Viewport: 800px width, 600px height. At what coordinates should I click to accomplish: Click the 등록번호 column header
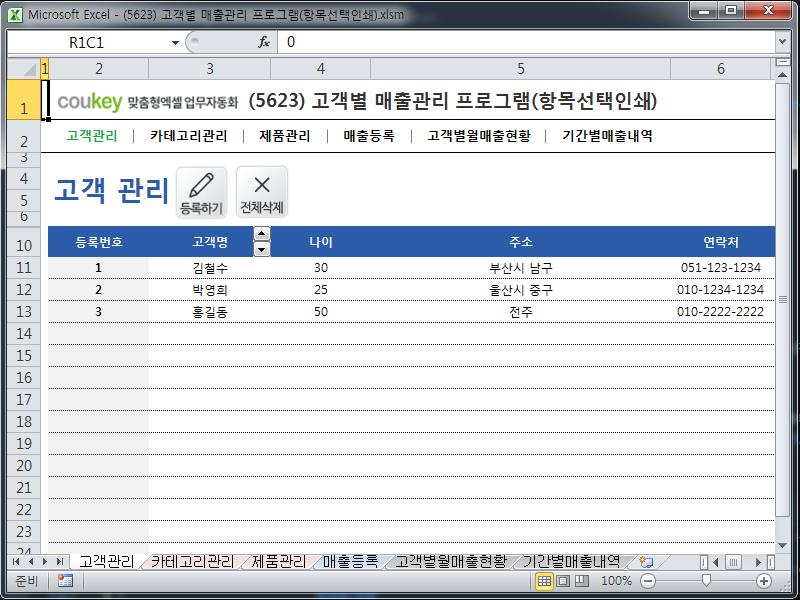[x=99, y=242]
